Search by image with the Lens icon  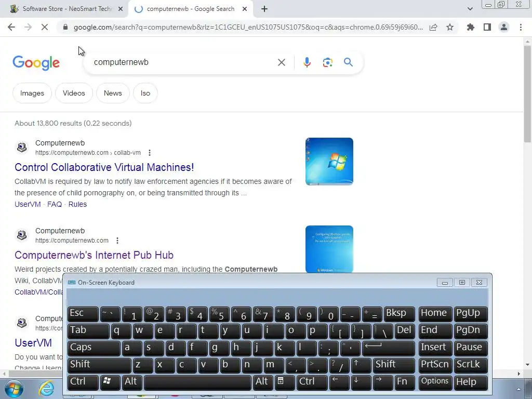click(327, 62)
